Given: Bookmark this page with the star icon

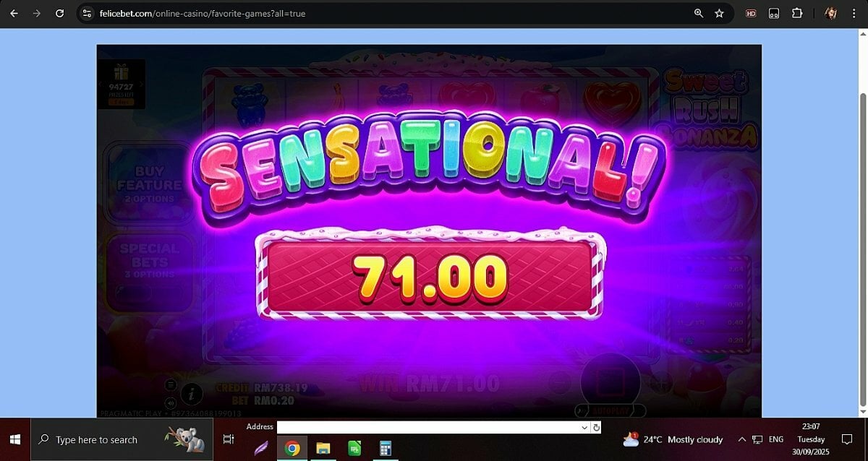Looking at the screenshot, I should coord(719,13).
